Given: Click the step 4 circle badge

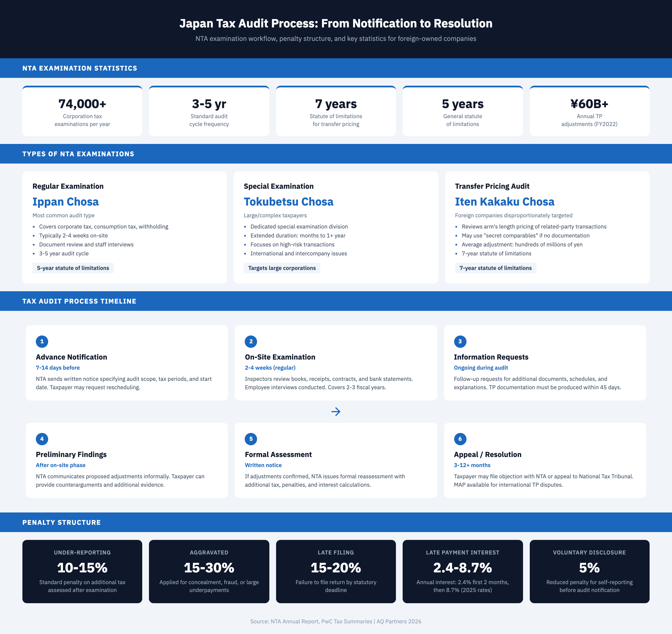Looking at the screenshot, I should pyautogui.click(x=42, y=439).
